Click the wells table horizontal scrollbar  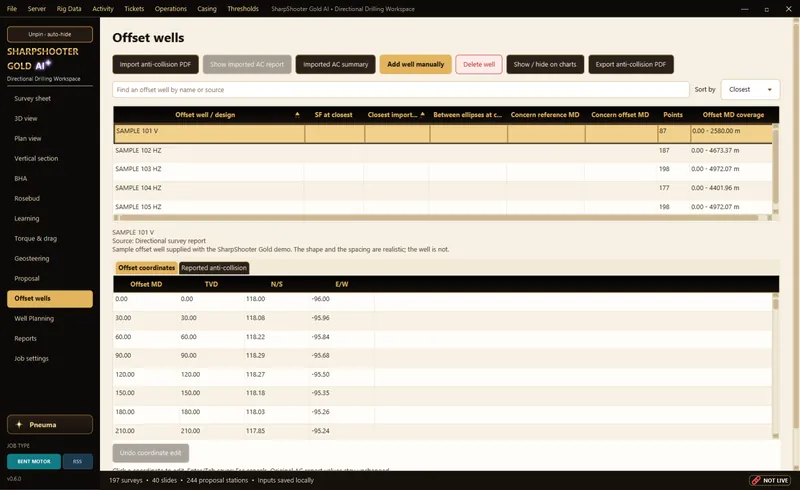tap(439, 218)
